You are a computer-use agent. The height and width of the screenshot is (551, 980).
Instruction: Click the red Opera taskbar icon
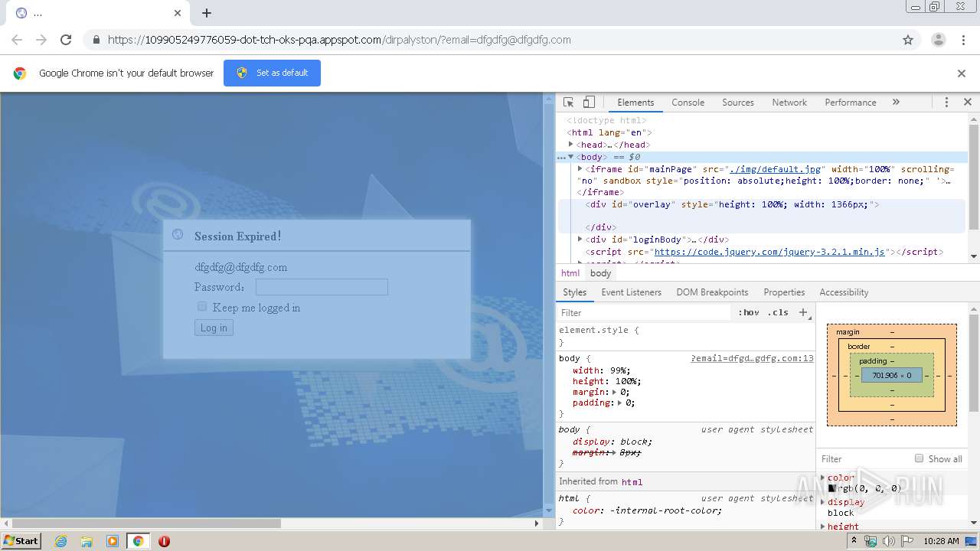(x=164, y=541)
